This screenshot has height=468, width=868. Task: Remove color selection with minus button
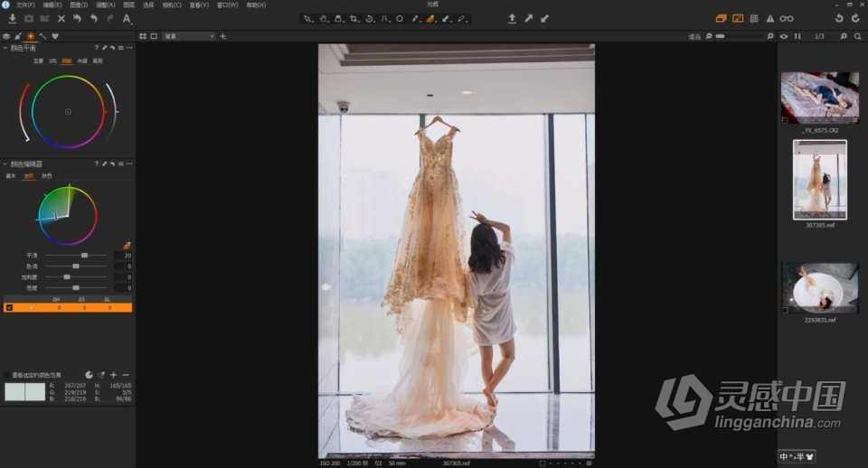click(126, 375)
